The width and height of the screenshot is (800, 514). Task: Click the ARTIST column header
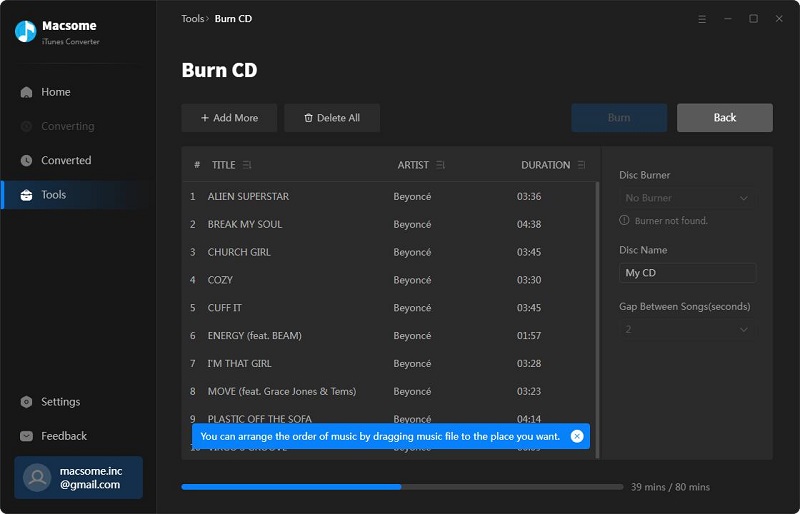413,165
